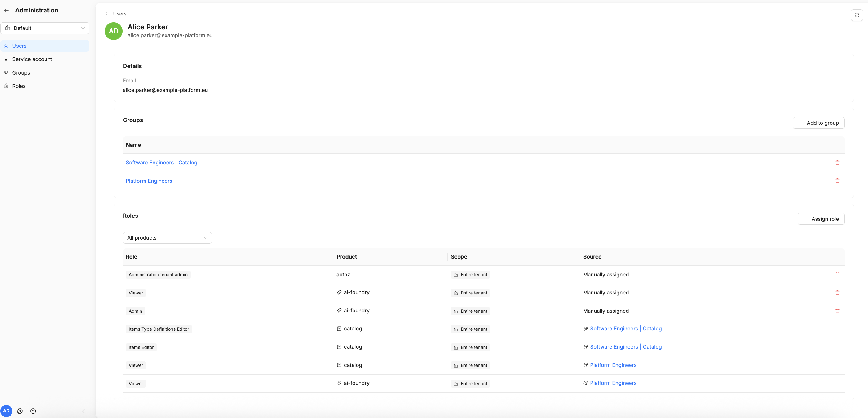Open the help question mark icon
This screenshot has width=868, height=418.
[x=33, y=411]
